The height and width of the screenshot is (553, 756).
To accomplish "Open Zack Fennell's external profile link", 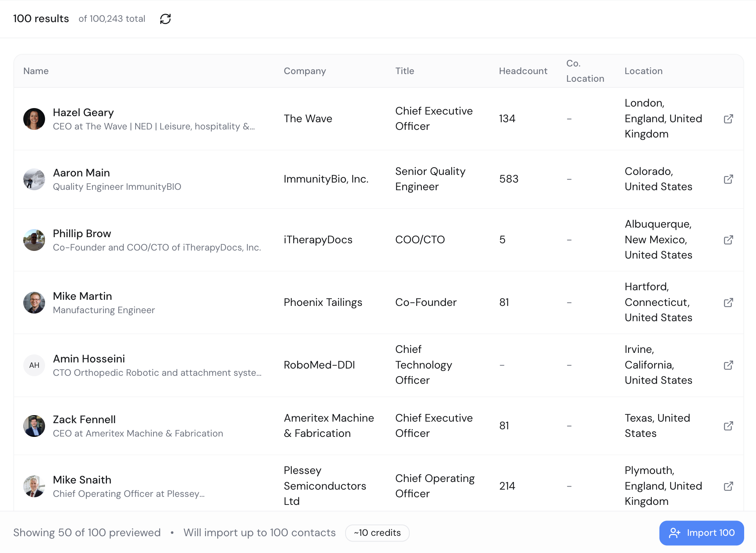I will [729, 426].
